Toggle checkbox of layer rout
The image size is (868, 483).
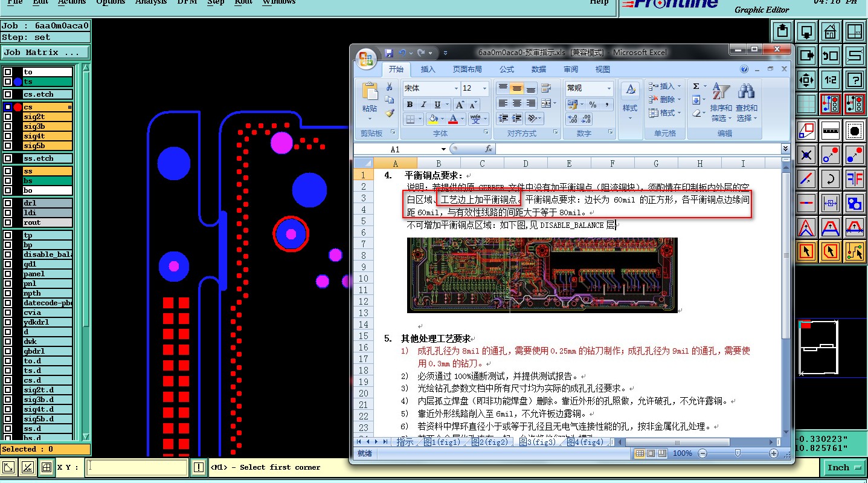point(8,222)
